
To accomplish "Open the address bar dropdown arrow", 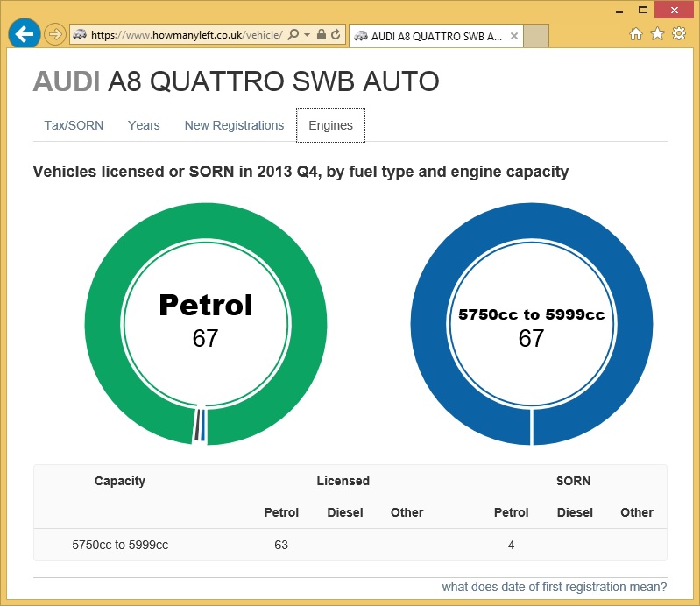I will click(x=308, y=34).
